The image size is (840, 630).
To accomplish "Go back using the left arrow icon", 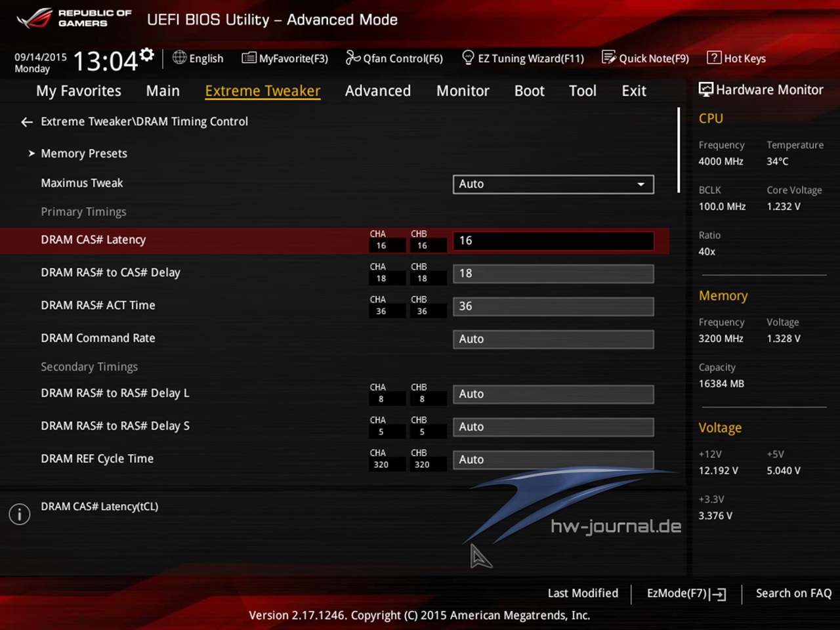I will click(27, 122).
